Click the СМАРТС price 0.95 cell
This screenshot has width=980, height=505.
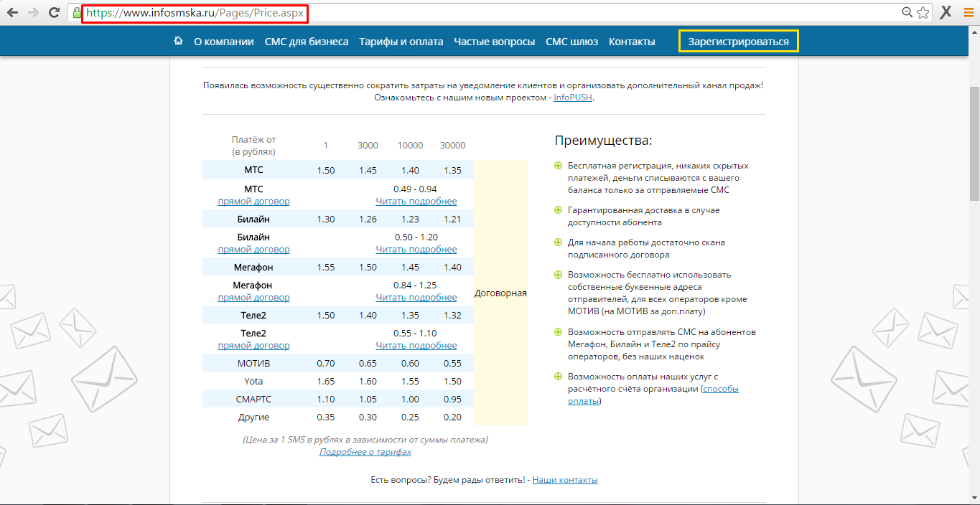click(452, 399)
